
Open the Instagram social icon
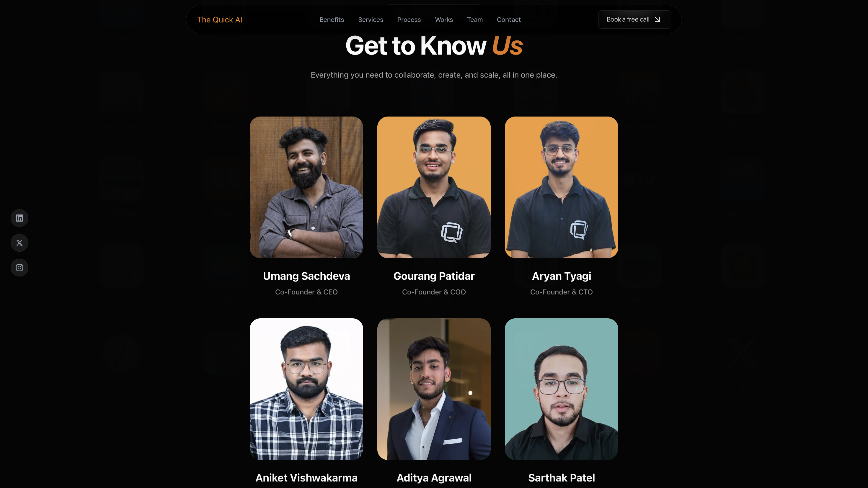point(19,268)
